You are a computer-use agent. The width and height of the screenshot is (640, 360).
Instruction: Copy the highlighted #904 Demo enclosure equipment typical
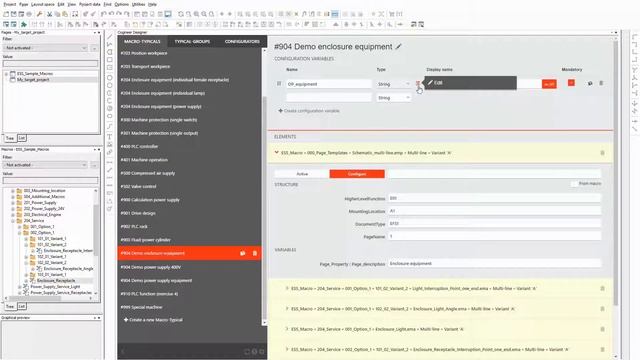[242, 253]
